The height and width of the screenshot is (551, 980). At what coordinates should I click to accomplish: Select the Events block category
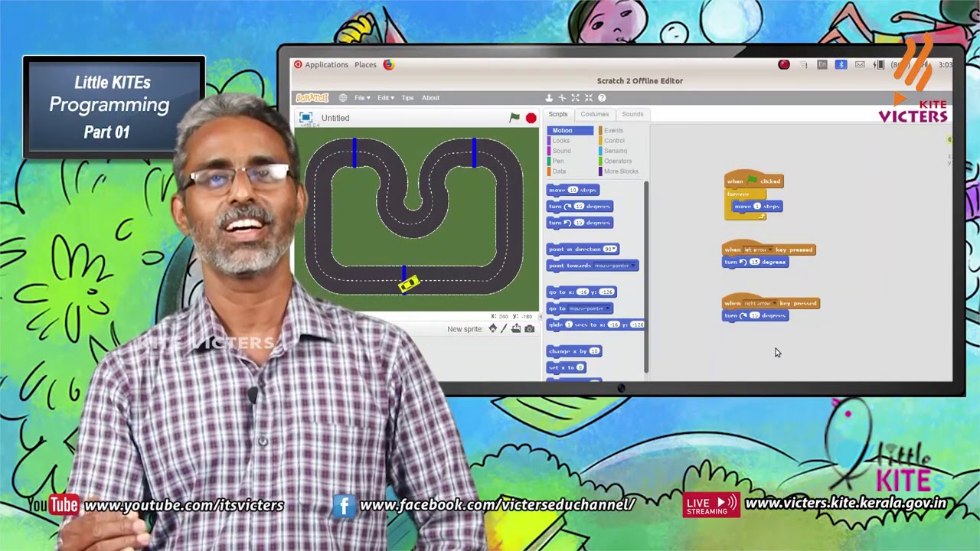(612, 131)
